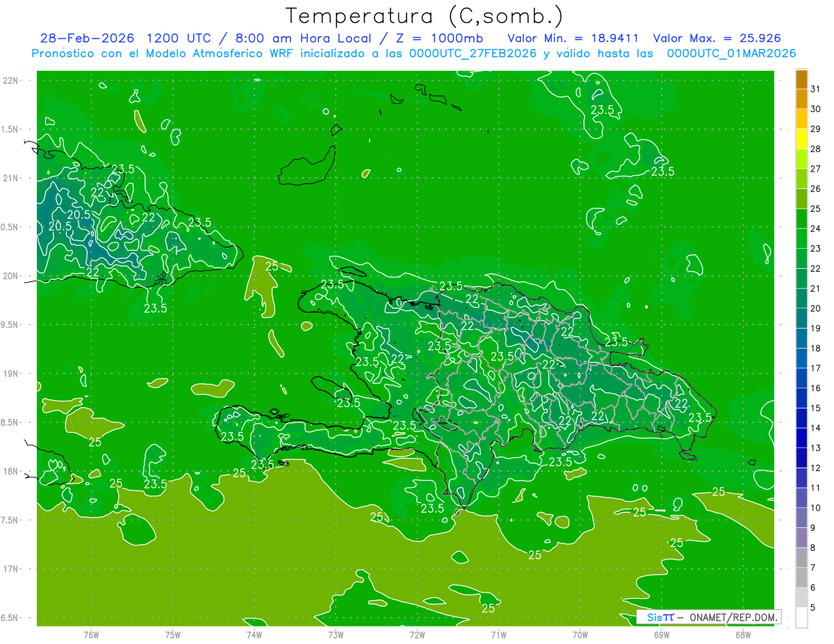The image size is (834, 644).
Task: Click the '76W' longitude axis label
Action: point(91,635)
